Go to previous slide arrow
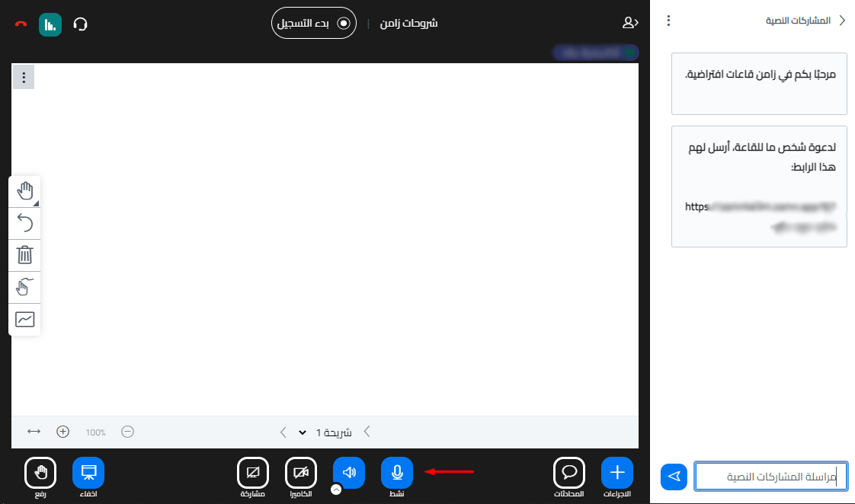Viewport: 855px width, 504px height. pyautogui.click(x=367, y=432)
